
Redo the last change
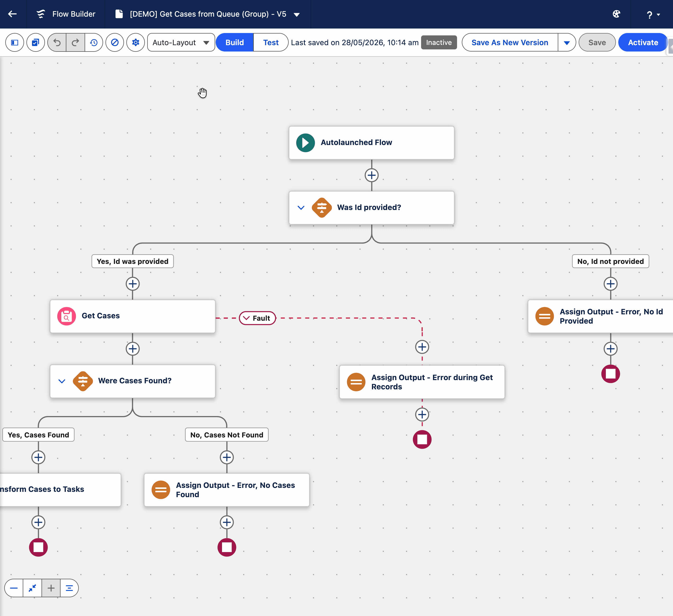click(x=75, y=42)
